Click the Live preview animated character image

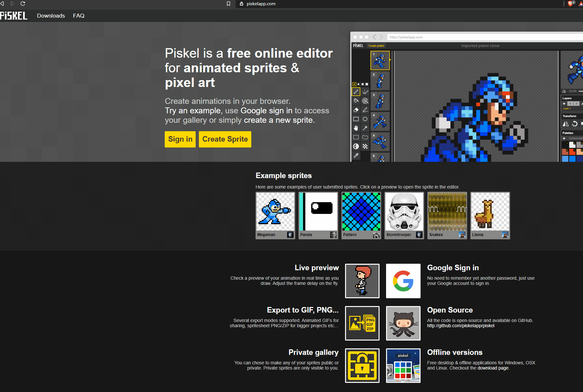(362, 281)
